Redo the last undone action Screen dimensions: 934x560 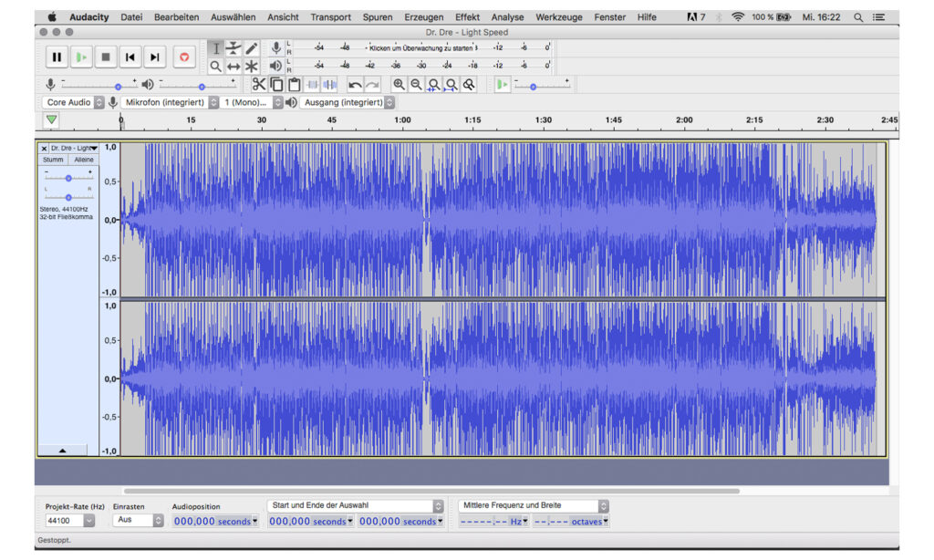[372, 85]
